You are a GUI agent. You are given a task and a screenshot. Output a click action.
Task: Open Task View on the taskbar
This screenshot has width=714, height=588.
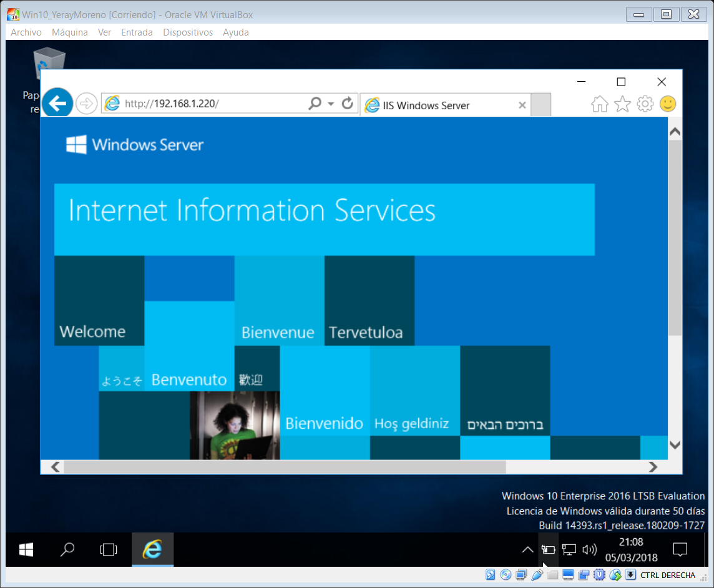click(x=109, y=550)
